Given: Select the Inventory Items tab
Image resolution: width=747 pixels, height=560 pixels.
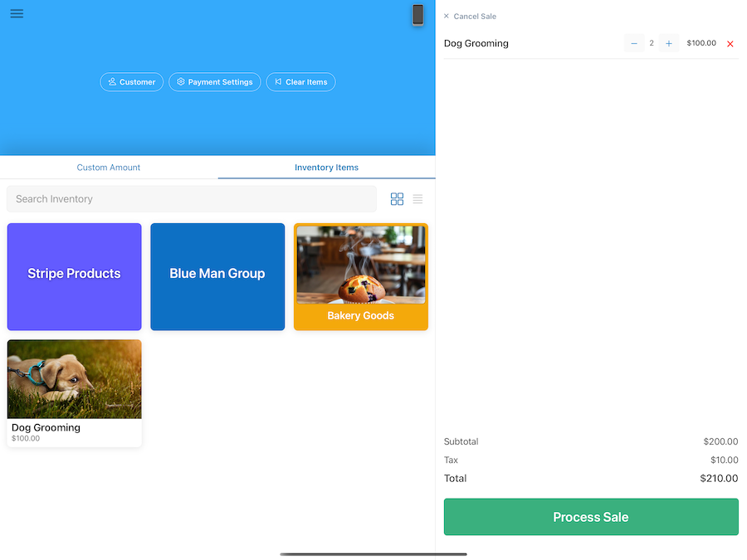Looking at the screenshot, I should click(x=326, y=168).
